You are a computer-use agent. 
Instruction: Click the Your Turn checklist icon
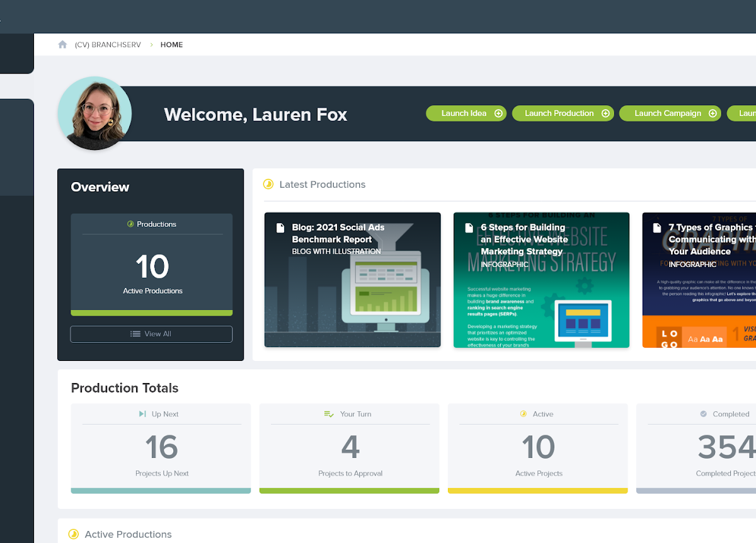[x=329, y=414]
